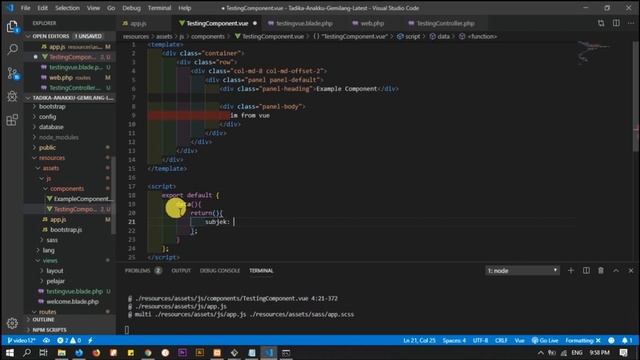Screen dimensions: 640x360
Task: Open Task View in taskbar
Action: [44, 353]
